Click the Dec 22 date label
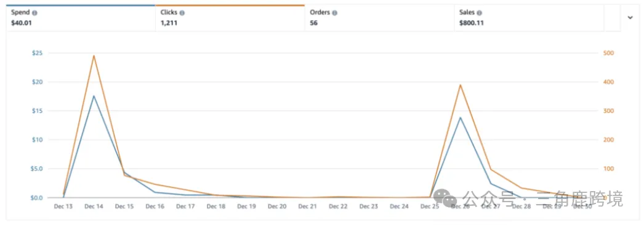This screenshot has height=225, width=644. tap(338, 207)
